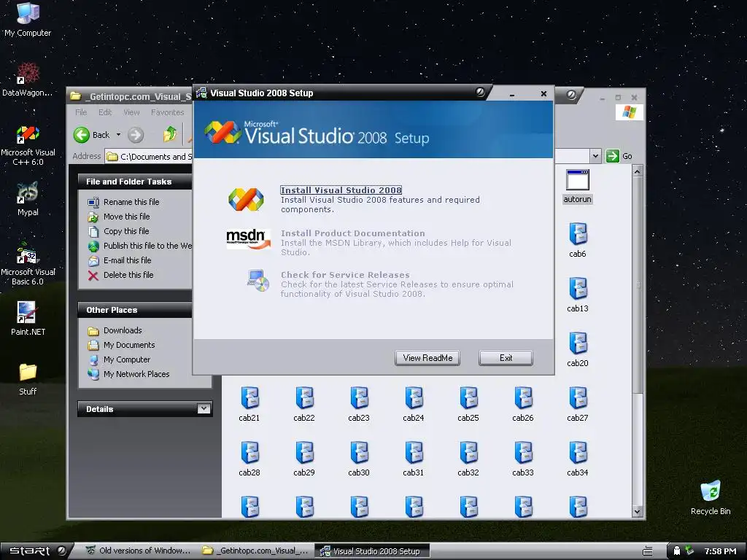Viewport: 747px width, 560px height.
Task: Click the Visual Studio logo beside Install option
Action: (246, 199)
